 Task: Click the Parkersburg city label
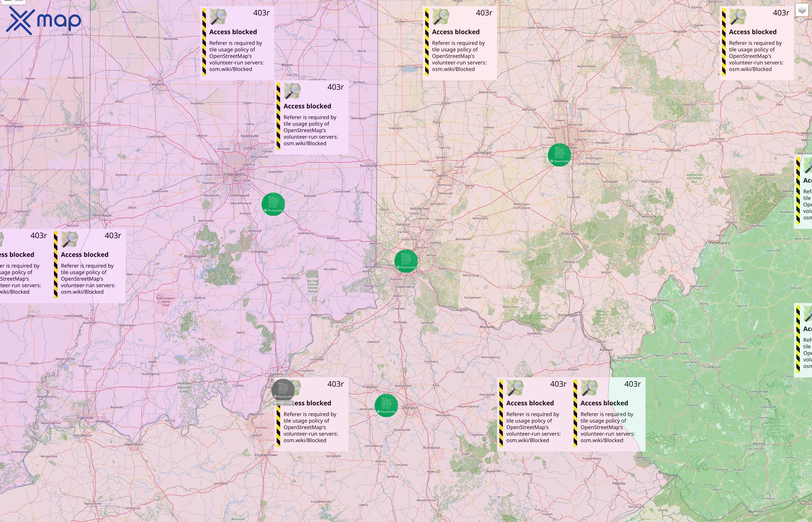click(719, 243)
